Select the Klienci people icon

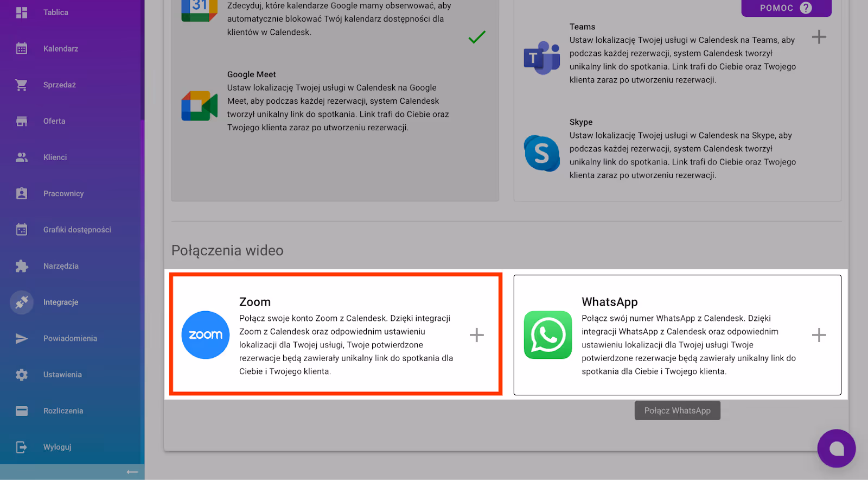pos(22,157)
